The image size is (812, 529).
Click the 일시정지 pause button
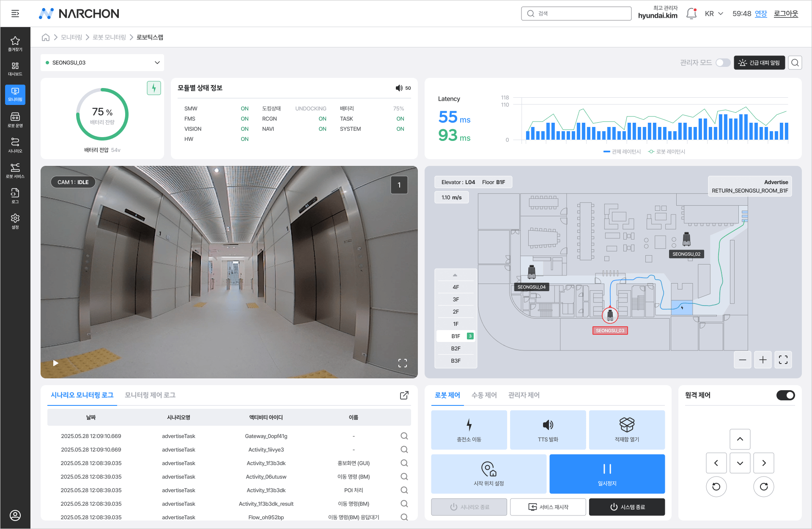point(607,474)
